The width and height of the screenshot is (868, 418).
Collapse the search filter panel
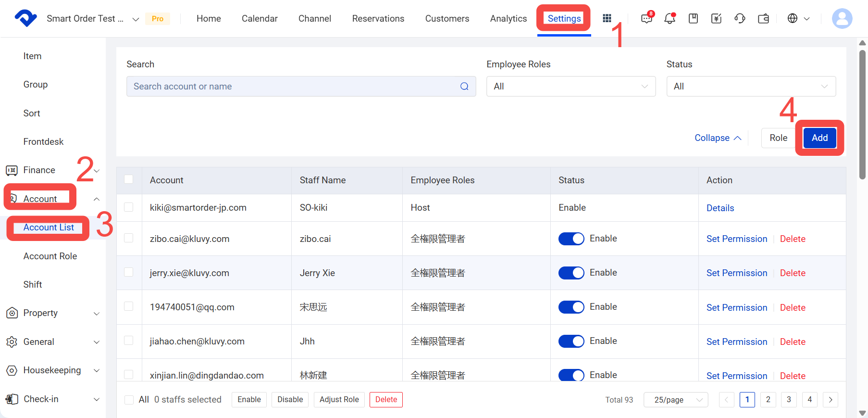[x=718, y=138]
